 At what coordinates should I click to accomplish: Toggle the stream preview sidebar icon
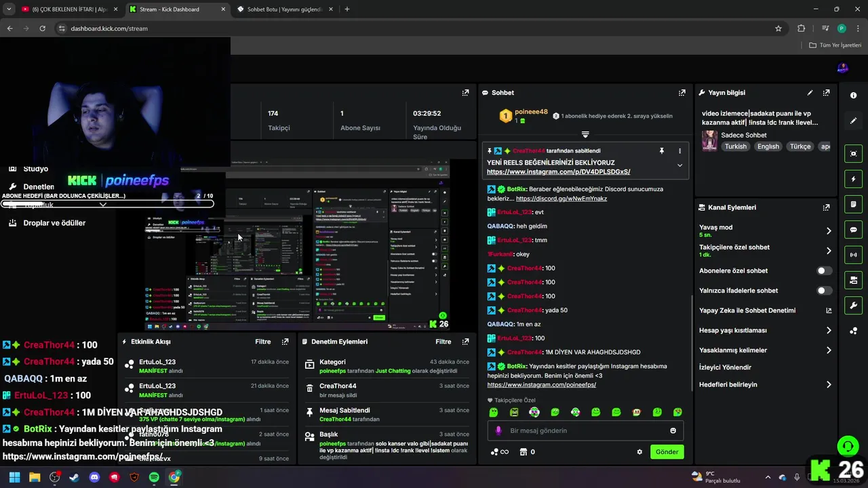(x=853, y=154)
